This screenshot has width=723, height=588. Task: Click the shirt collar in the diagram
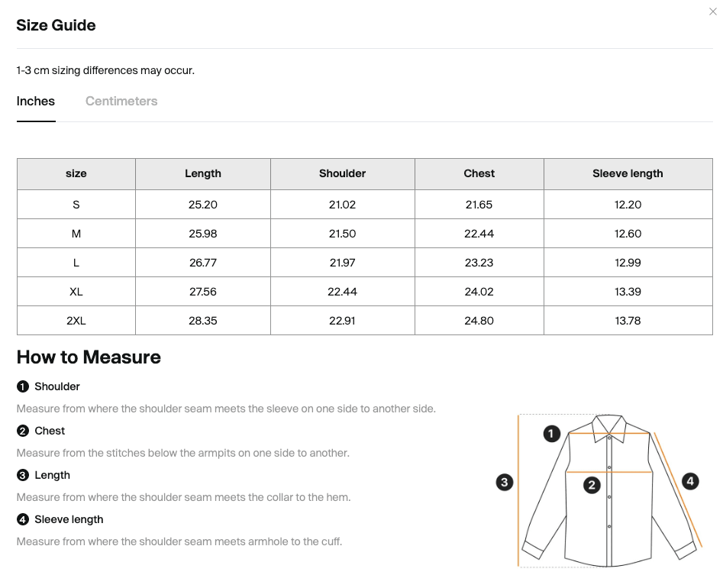tap(609, 428)
